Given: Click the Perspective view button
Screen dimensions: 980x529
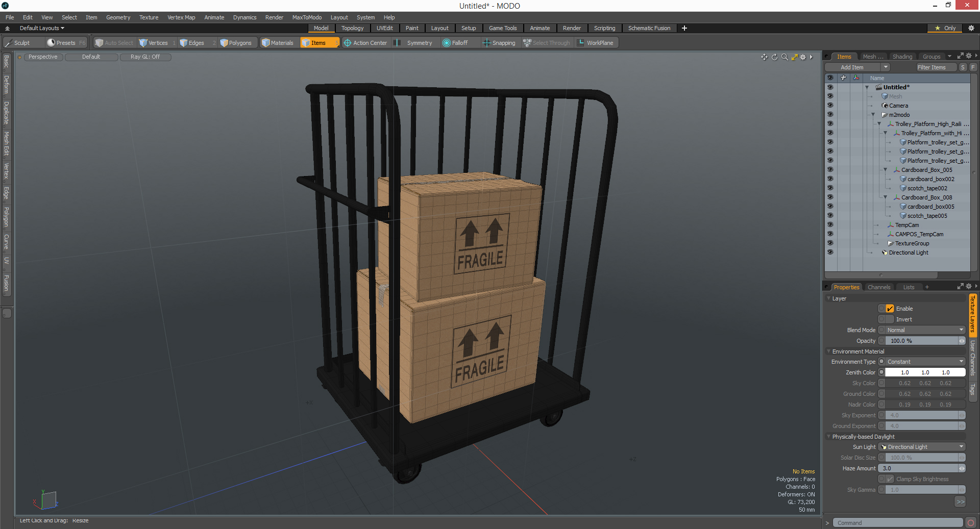Looking at the screenshot, I should tap(43, 57).
